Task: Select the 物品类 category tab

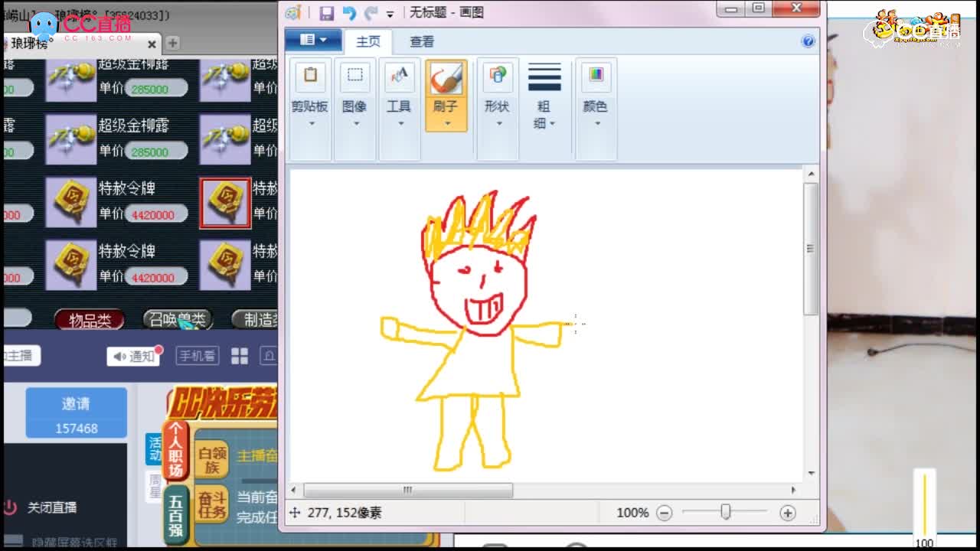Action: (90, 321)
